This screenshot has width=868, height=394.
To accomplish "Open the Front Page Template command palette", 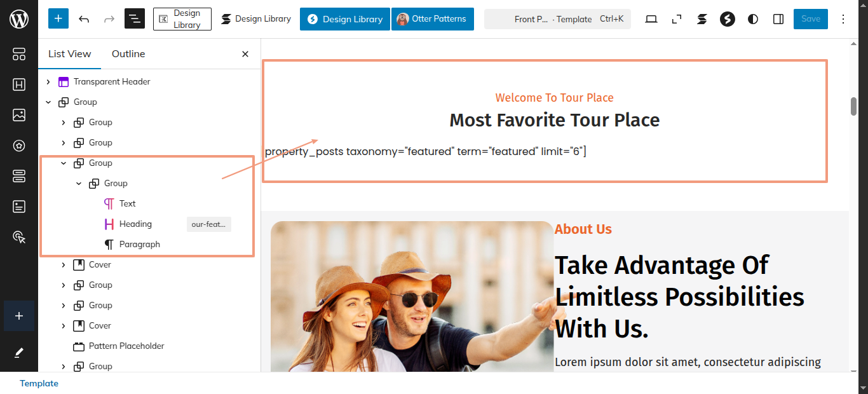I will [x=557, y=19].
